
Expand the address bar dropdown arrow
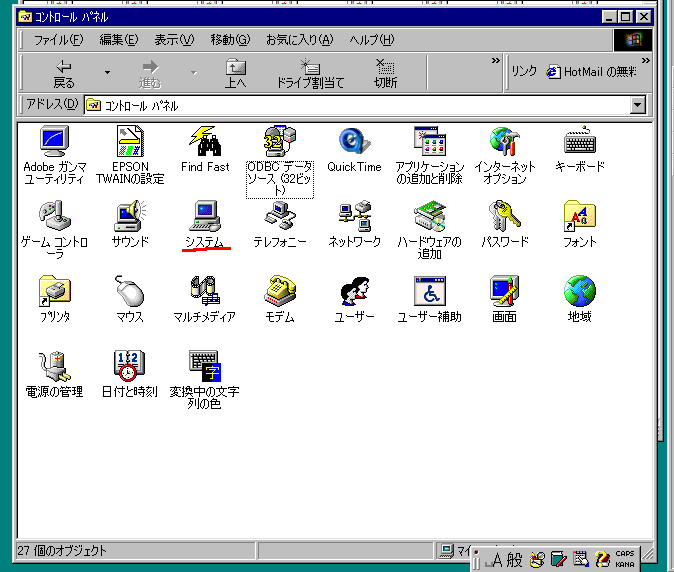point(638,105)
